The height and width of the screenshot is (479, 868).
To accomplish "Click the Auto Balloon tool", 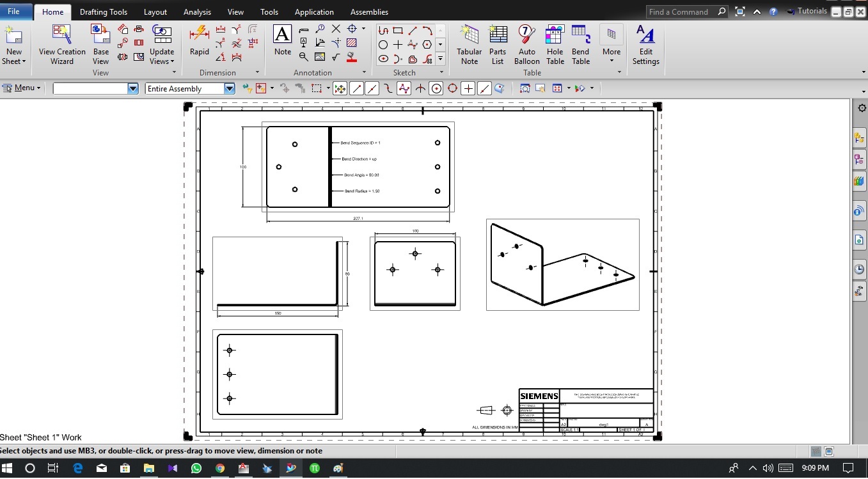I will 526,44.
